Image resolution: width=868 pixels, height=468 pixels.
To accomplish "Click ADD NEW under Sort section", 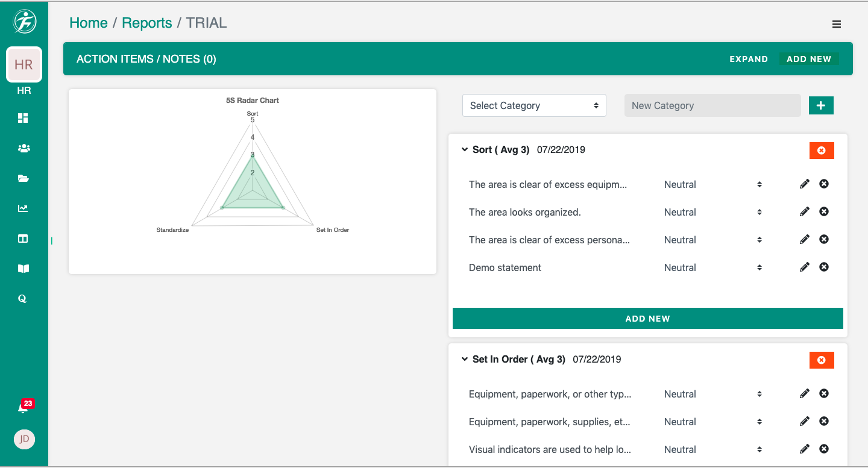I will point(647,319).
